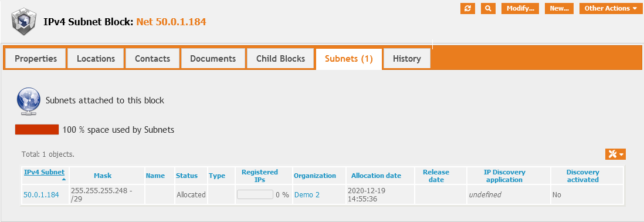
Task: Click the red space usage bar
Action: 37,129
